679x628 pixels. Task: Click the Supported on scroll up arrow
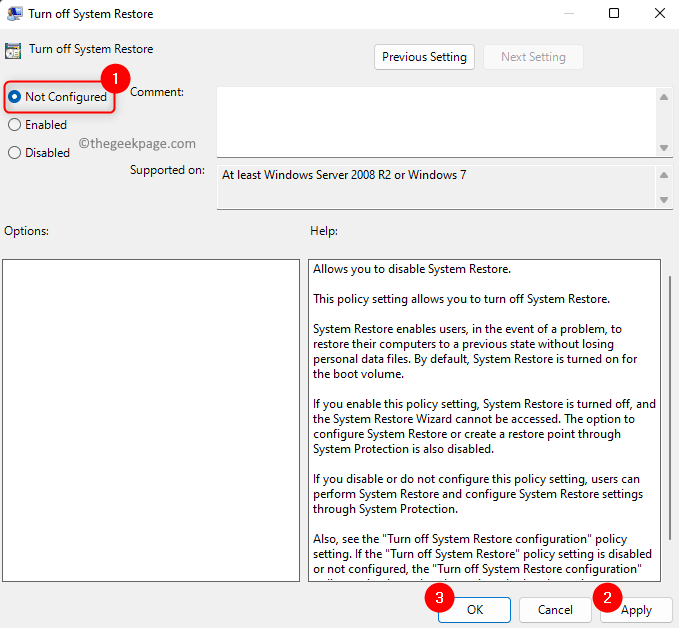point(664,175)
